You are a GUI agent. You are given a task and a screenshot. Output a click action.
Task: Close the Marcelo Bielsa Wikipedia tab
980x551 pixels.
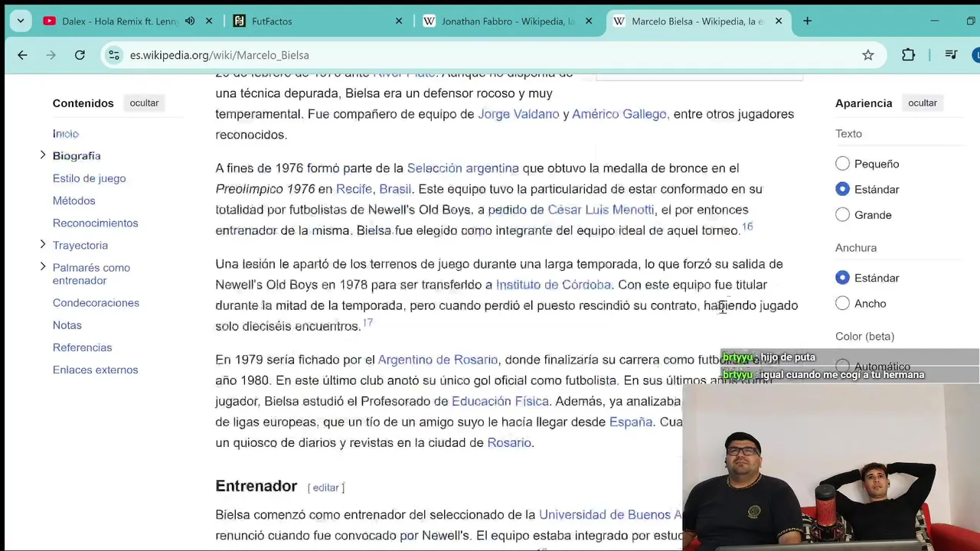(x=779, y=21)
